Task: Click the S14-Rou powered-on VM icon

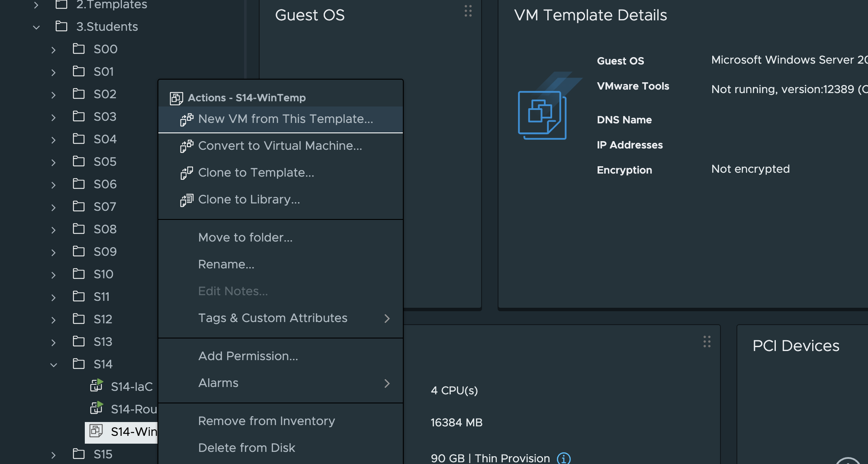Action: (x=96, y=408)
